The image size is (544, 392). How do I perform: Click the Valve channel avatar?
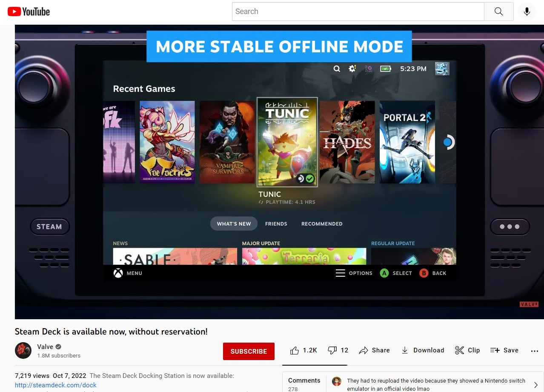click(23, 350)
